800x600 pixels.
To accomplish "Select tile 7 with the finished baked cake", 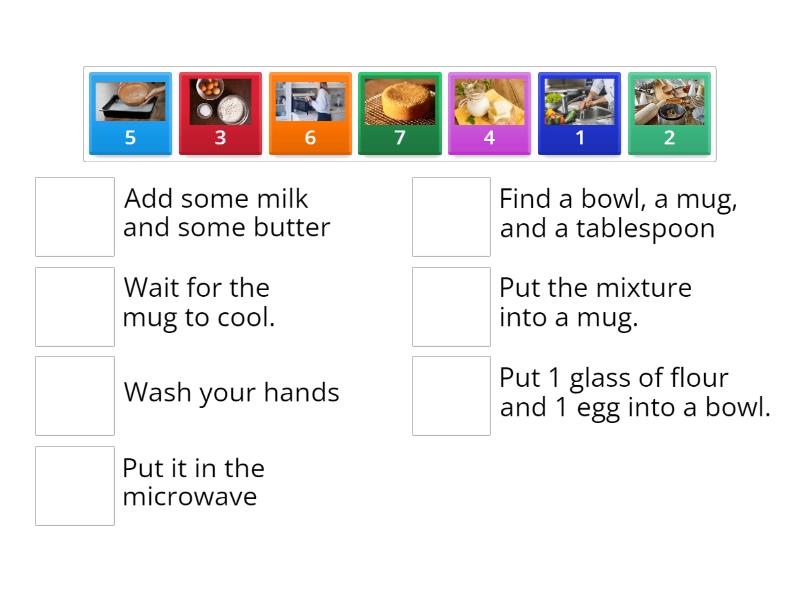I will point(400,110).
